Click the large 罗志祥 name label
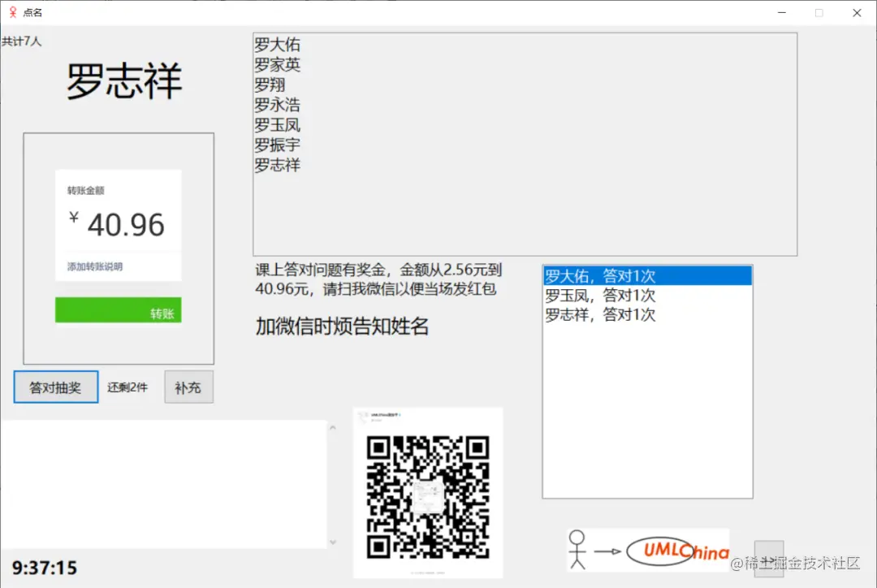The height and width of the screenshot is (588, 877). tap(124, 81)
